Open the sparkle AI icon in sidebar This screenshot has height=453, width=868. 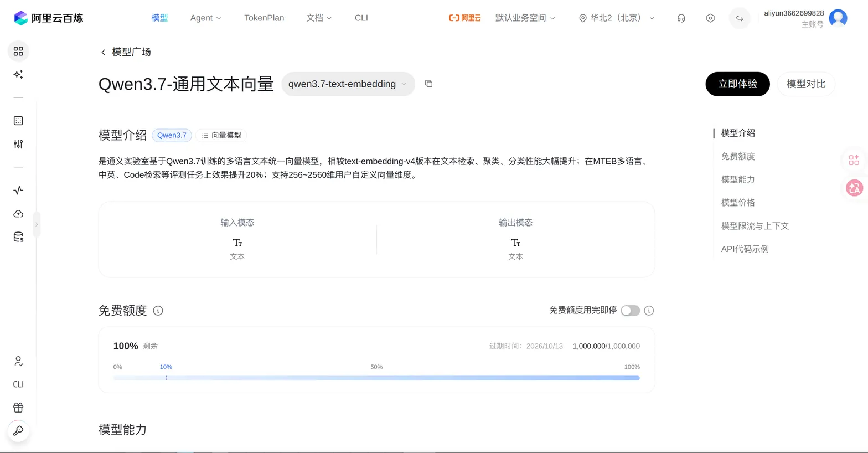(18, 74)
